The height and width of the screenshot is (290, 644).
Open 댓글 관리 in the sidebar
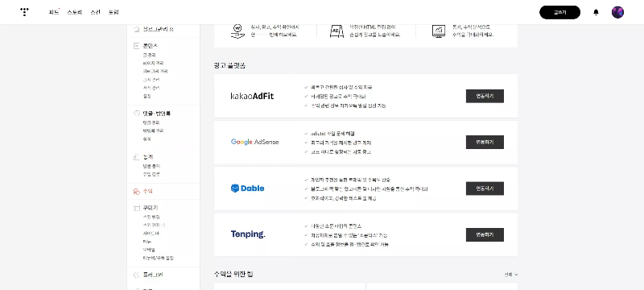point(151,122)
